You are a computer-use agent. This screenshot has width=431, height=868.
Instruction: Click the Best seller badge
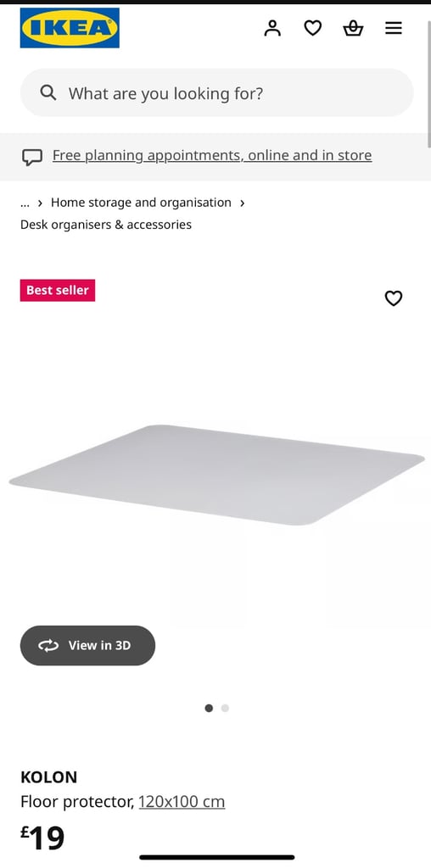(58, 290)
